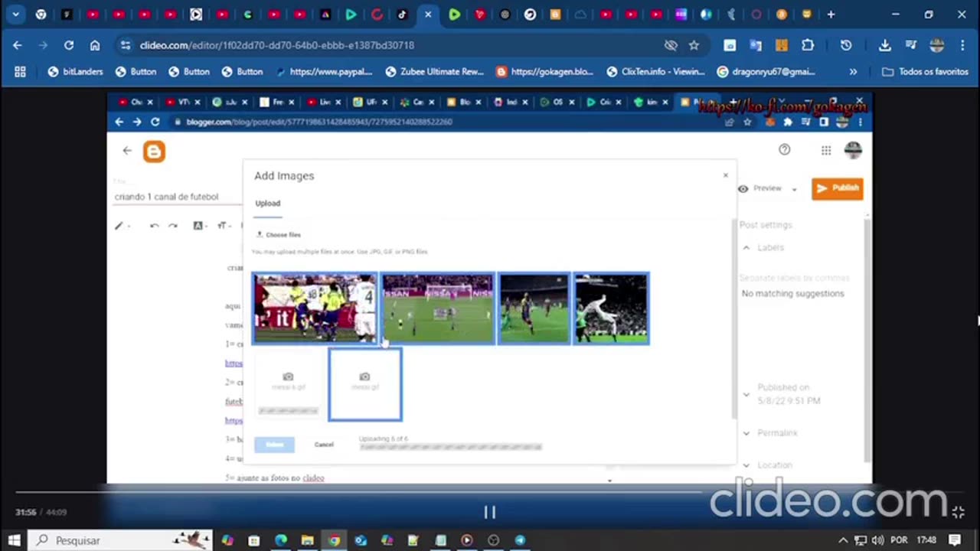Open the ClixTen.info bookmark
This screenshot has height=551, width=980.
click(x=656, y=71)
